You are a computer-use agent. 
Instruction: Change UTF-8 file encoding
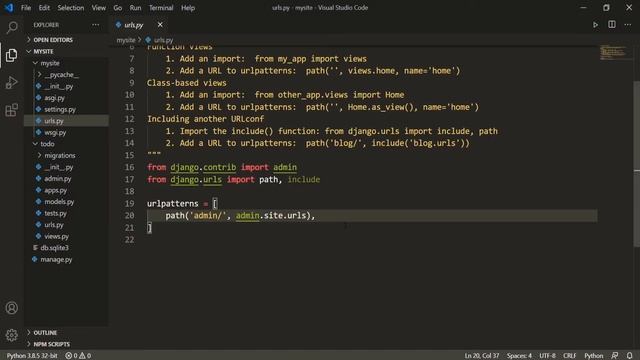[547, 356]
